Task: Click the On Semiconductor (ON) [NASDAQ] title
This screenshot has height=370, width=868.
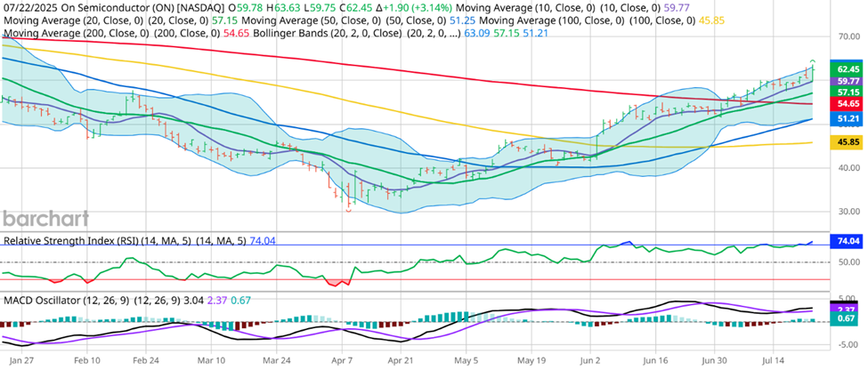Action: coord(142,7)
